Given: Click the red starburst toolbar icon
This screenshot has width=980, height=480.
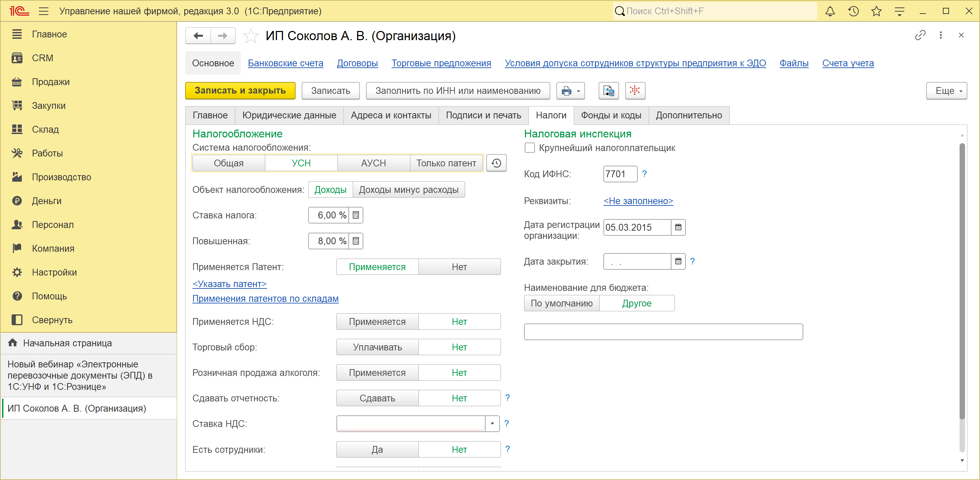Looking at the screenshot, I should (635, 91).
